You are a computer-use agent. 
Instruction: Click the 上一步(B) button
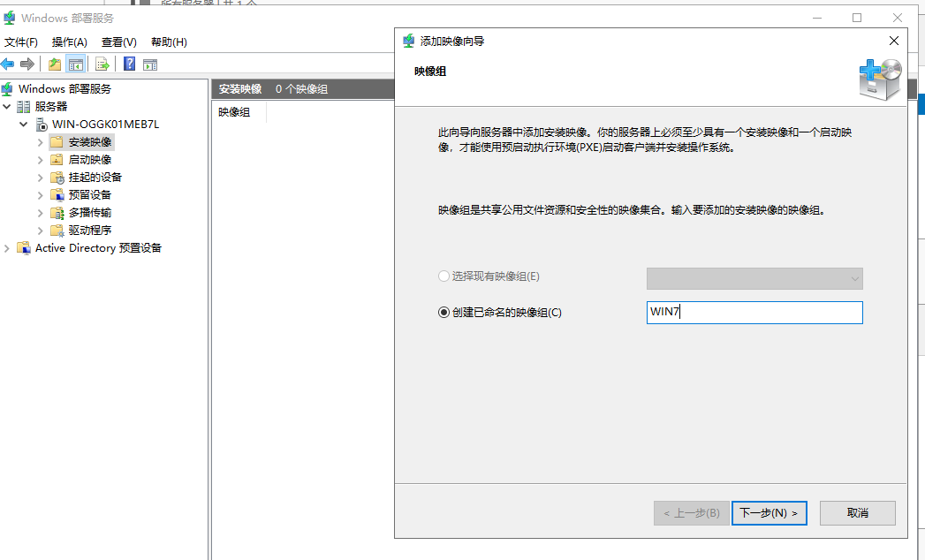pyautogui.click(x=692, y=513)
